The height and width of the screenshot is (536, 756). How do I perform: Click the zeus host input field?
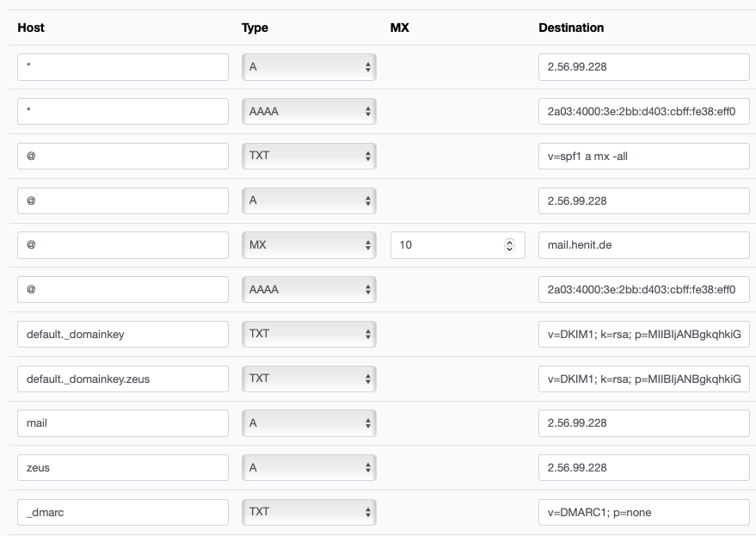click(x=123, y=467)
